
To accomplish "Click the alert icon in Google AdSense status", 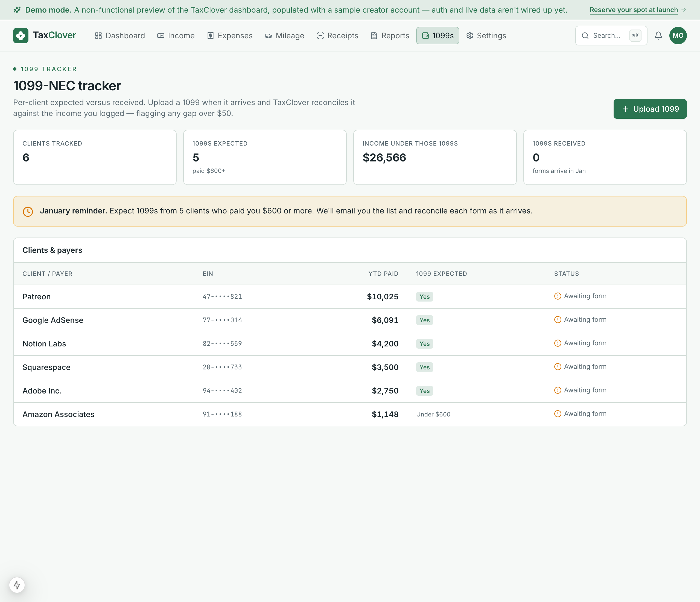I will click(x=558, y=319).
